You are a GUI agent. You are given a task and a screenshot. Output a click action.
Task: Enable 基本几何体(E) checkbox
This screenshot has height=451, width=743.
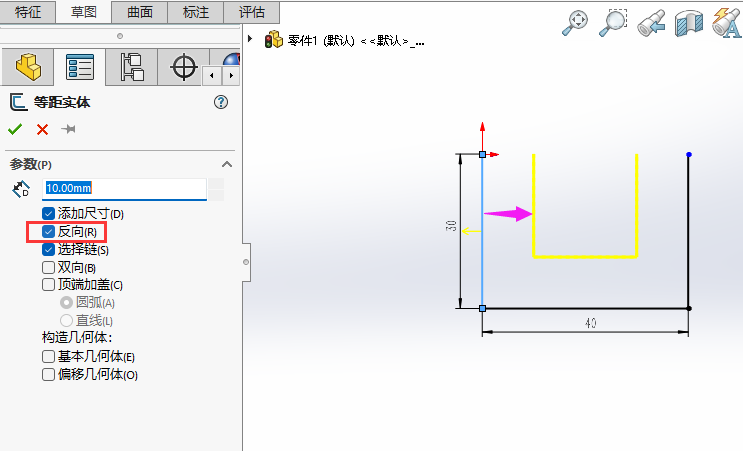(48, 356)
